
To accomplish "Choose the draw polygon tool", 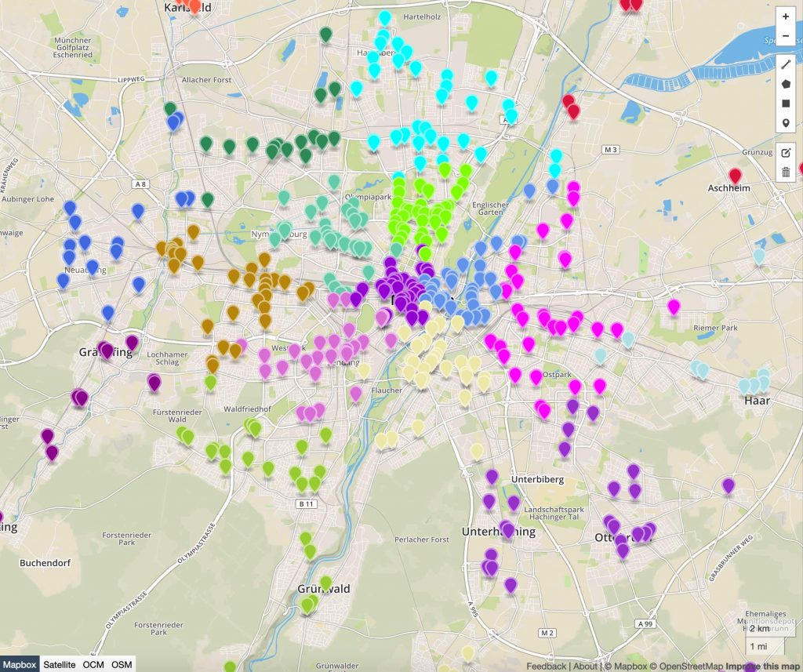I will coord(786,84).
